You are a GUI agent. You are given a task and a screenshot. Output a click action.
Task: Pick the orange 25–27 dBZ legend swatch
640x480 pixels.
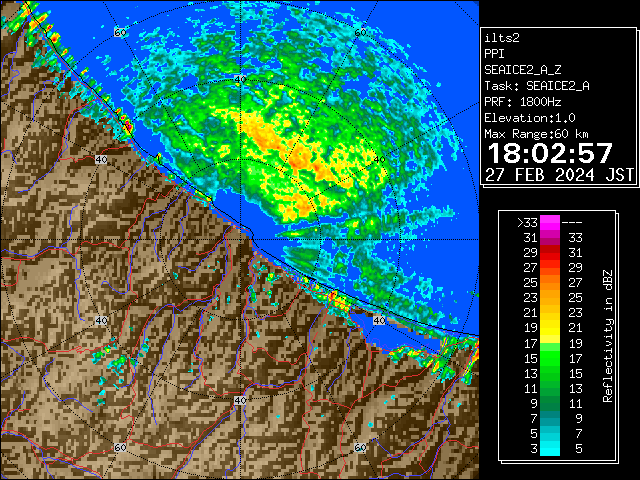click(x=550, y=283)
